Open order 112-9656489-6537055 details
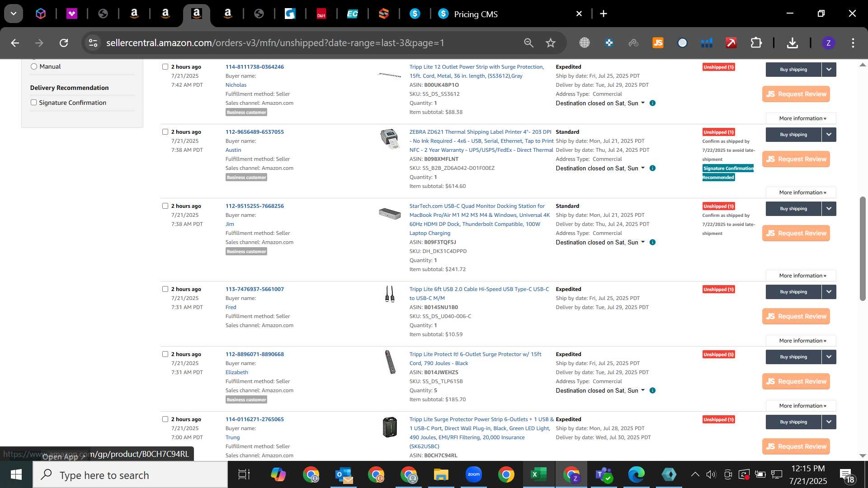The width and height of the screenshot is (868, 488). [x=255, y=132]
